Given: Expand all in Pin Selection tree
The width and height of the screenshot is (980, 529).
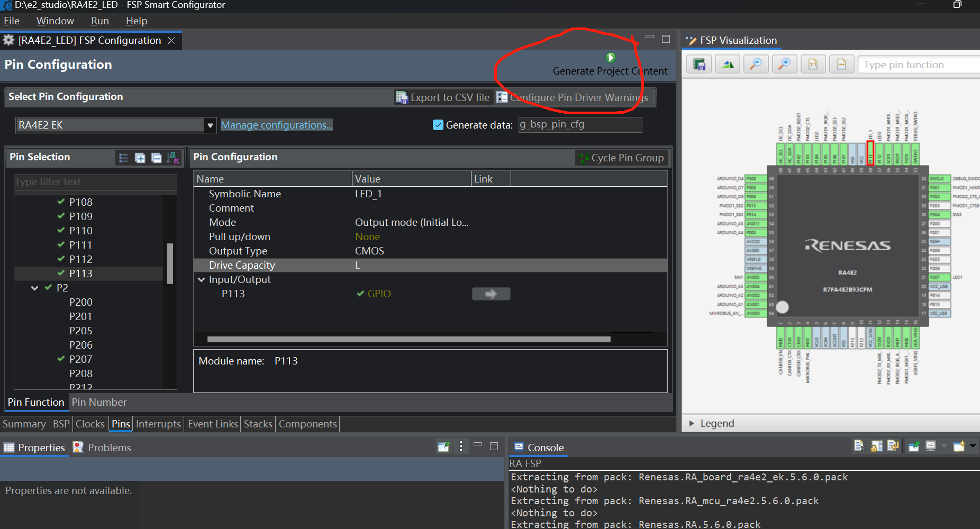Looking at the screenshot, I should pyautogui.click(x=140, y=158).
